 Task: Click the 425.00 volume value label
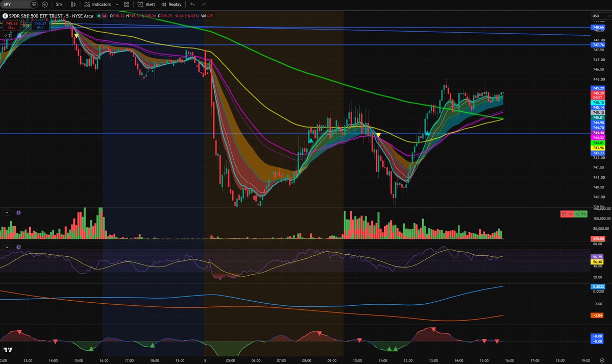click(x=598, y=238)
